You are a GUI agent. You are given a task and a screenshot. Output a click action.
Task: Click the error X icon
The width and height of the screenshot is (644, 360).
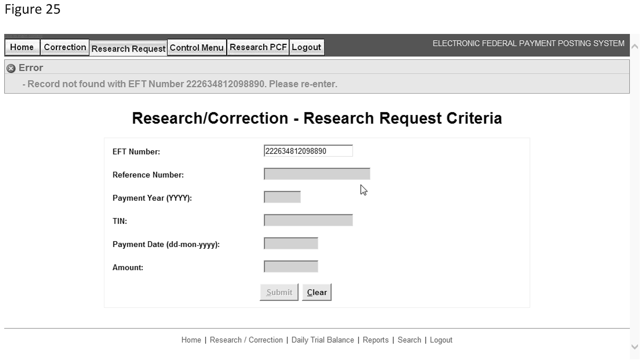[11, 68]
